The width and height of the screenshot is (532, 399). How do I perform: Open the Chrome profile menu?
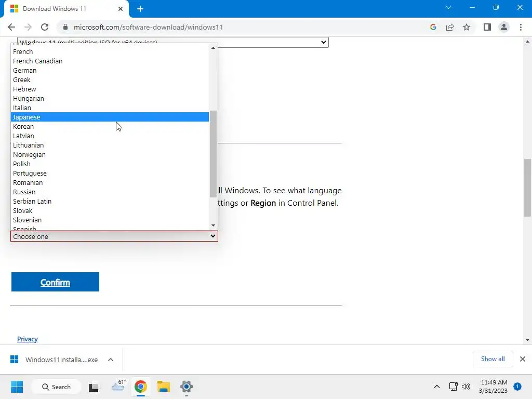tap(504, 27)
